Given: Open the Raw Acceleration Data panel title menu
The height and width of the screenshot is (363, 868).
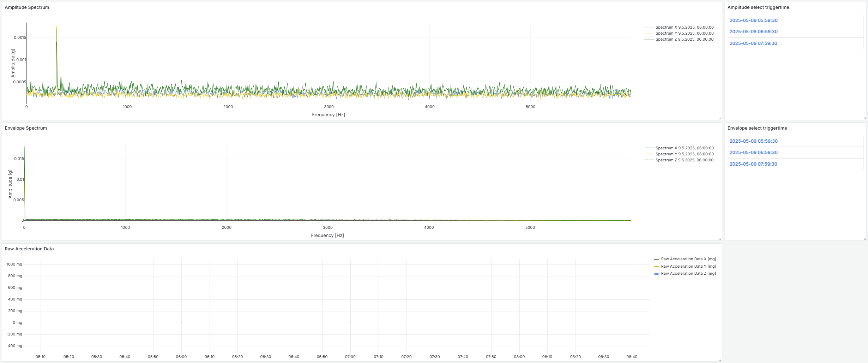Looking at the screenshot, I should (x=29, y=249).
